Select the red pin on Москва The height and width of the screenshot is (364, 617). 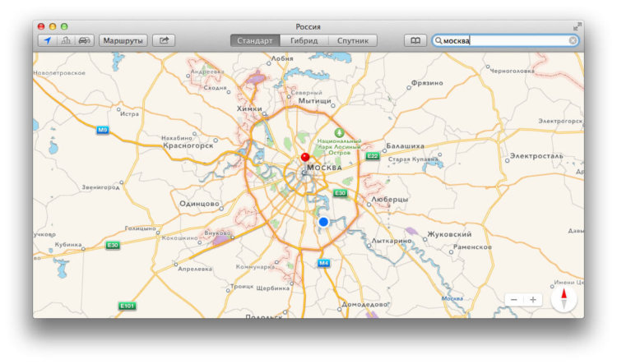pyautogui.click(x=305, y=157)
